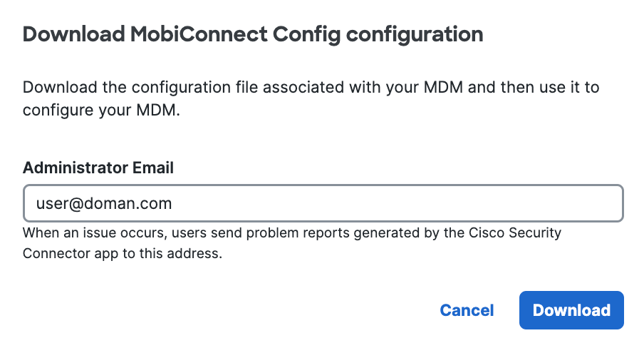
Task: Click the Download button
Action: [571, 310]
